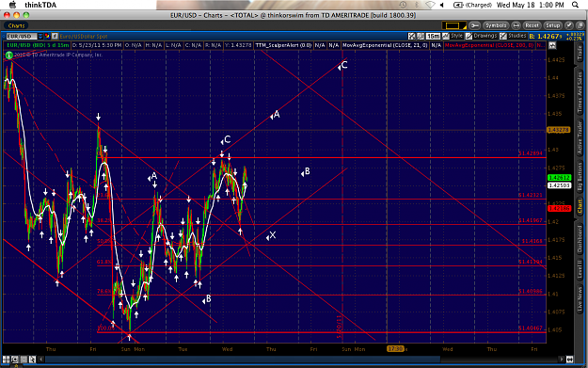The image size is (588, 368).
Task: Open the Level II sidebar tab
Action: 580,269
